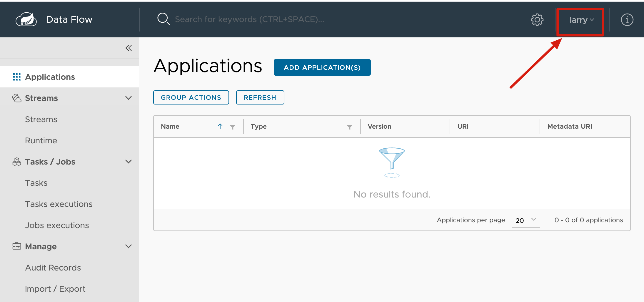Collapse the sidebar with double-chevron icon
The width and height of the screenshot is (644, 302).
[129, 48]
